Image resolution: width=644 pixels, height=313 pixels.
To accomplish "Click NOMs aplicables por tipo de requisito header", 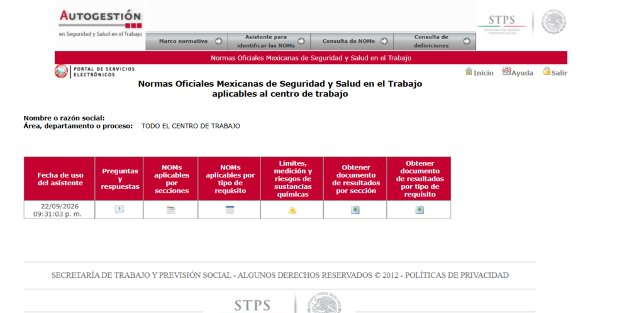I will [229, 179].
